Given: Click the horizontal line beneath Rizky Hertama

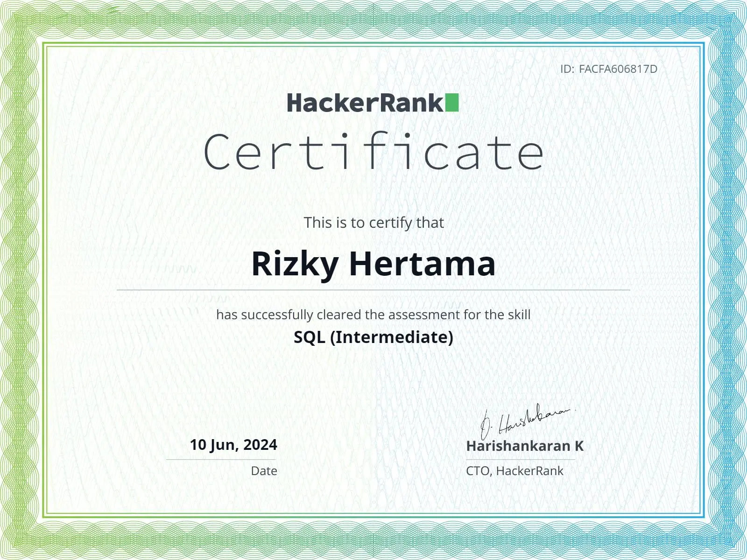Looking at the screenshot, I should 373,289.
